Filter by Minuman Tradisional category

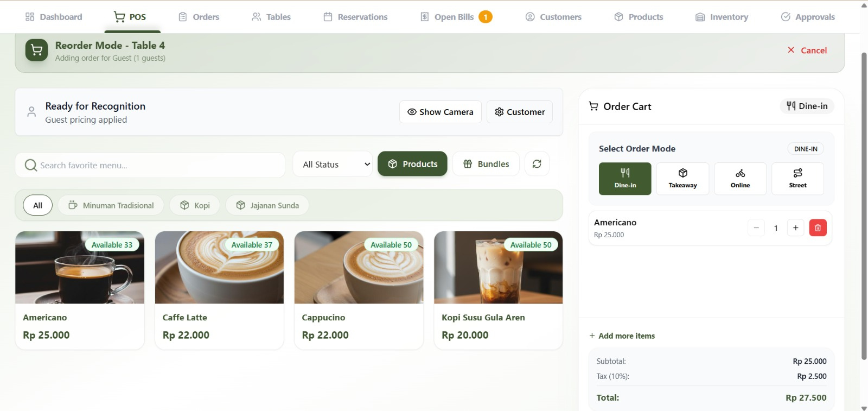pyautogui.click(x=111, y=205)
